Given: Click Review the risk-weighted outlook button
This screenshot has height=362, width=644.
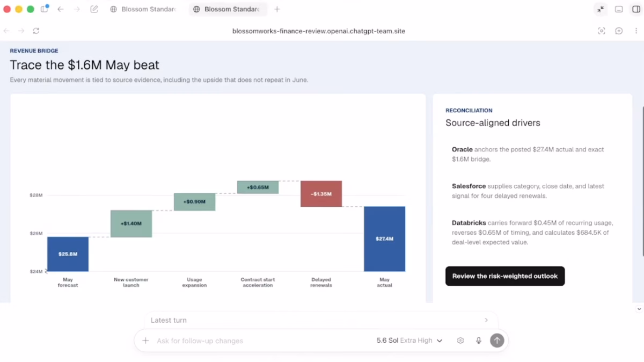Looking at the screenshot, I should click(505, 276).
